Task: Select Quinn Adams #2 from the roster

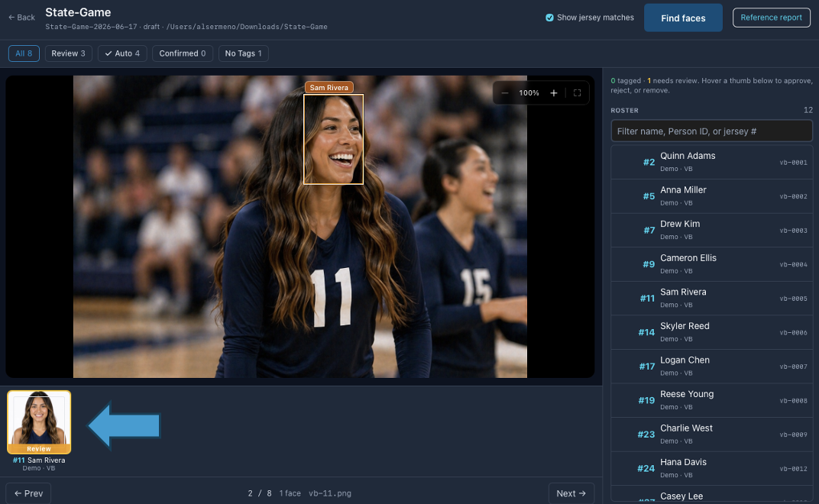Action: 711,162
